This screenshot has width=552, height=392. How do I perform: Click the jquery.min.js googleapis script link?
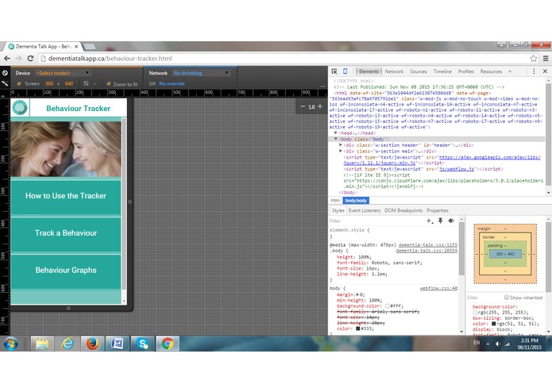tap(442, 160)
